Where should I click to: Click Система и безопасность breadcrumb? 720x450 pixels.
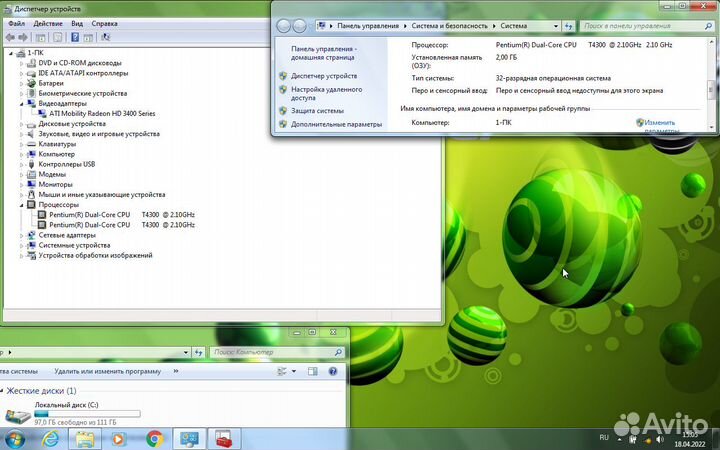tap(449, 26)
